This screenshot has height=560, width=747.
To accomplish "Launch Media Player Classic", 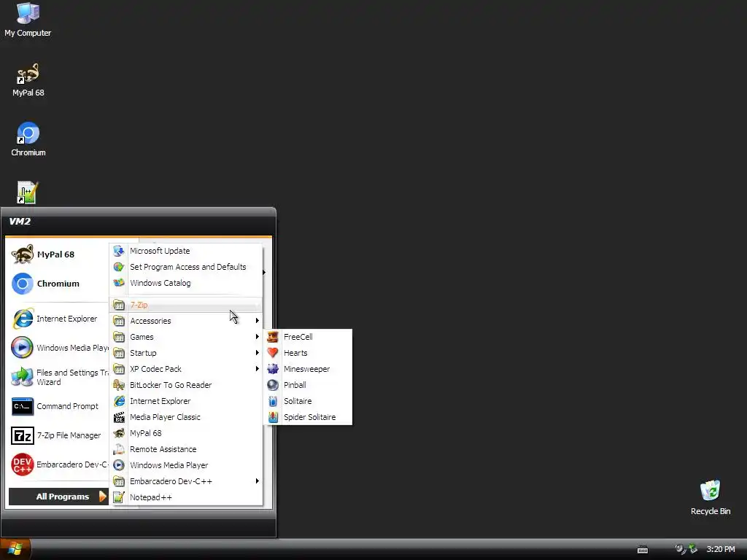I will click(186, 417).
